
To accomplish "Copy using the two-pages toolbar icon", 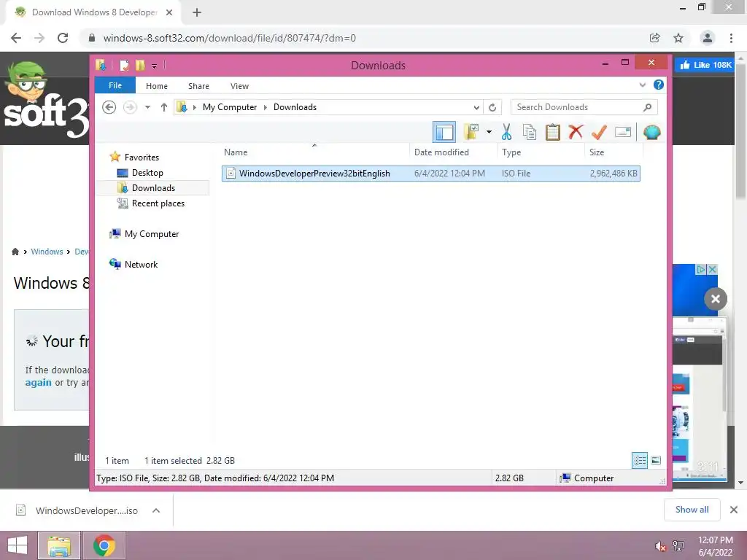I will pyautogui.click(x=530, y=133).
